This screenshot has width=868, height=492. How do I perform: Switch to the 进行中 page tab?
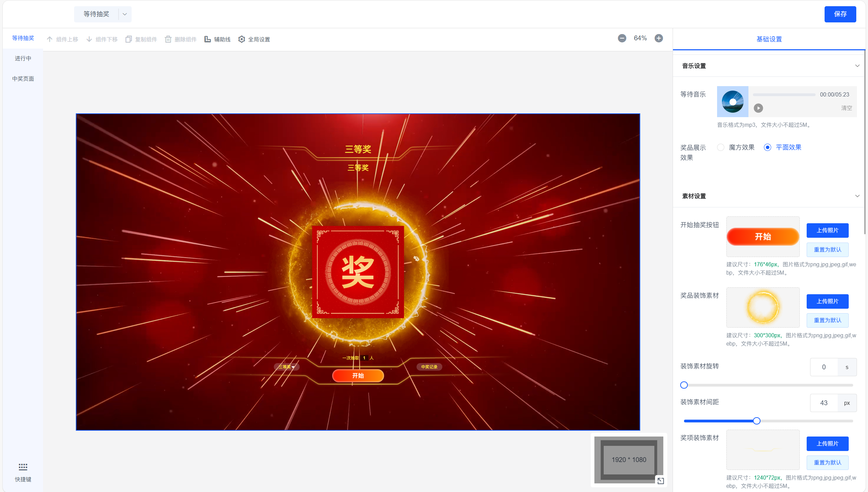(23, 59)
